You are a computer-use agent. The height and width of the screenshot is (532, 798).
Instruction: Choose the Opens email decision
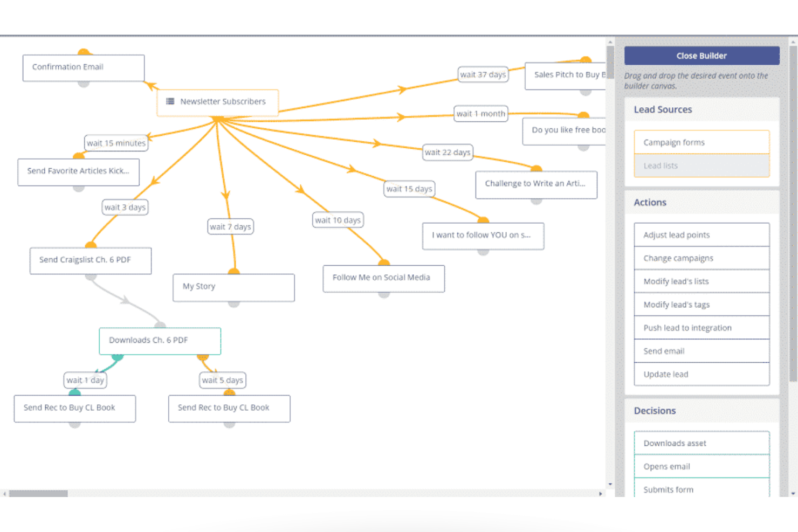coord(701,466)
